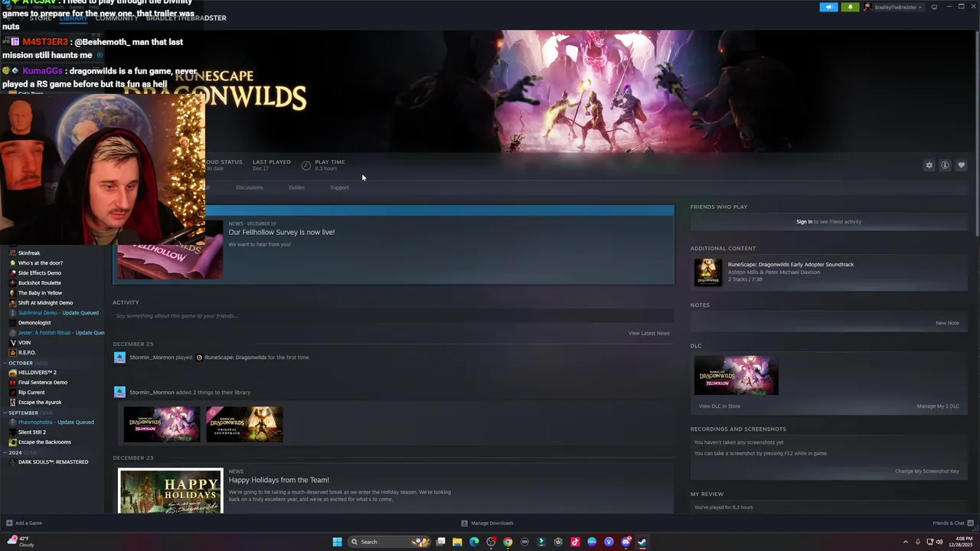Click the Steam taskbar icon

coord(642,542)
